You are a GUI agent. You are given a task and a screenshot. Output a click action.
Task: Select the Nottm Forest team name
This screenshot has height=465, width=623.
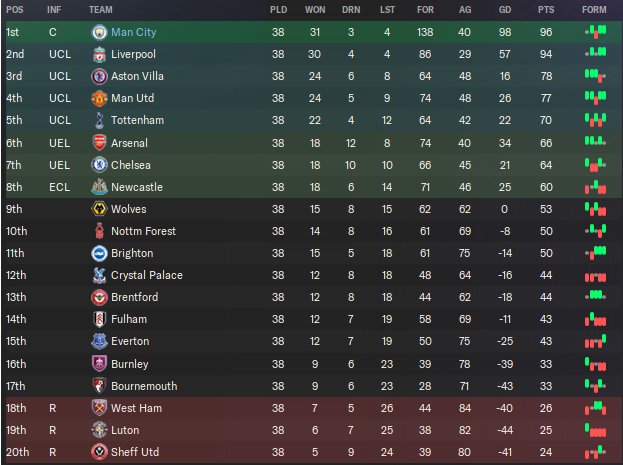coord(143,231)
